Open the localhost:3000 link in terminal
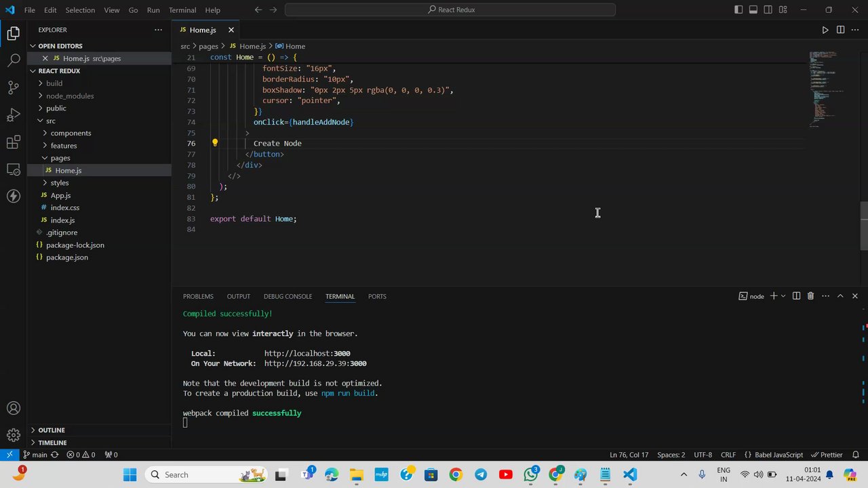The height and width of the screenshot is (488, 868). pyautogui.click(x=307, y=353)
